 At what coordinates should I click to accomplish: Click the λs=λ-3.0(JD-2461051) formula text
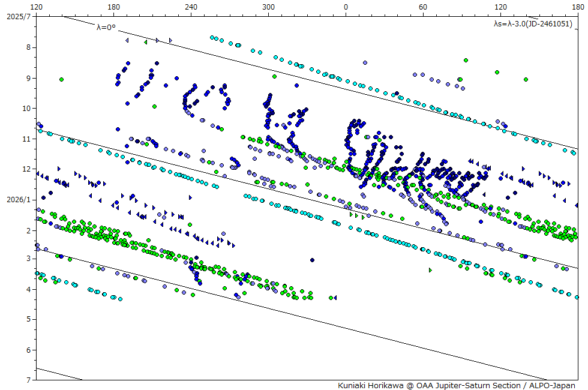tap(532, 24)
